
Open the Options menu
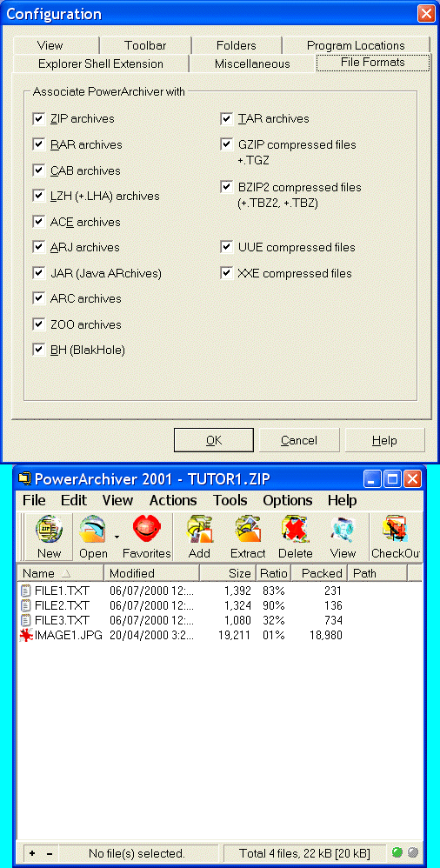click(x=288, y=500)
